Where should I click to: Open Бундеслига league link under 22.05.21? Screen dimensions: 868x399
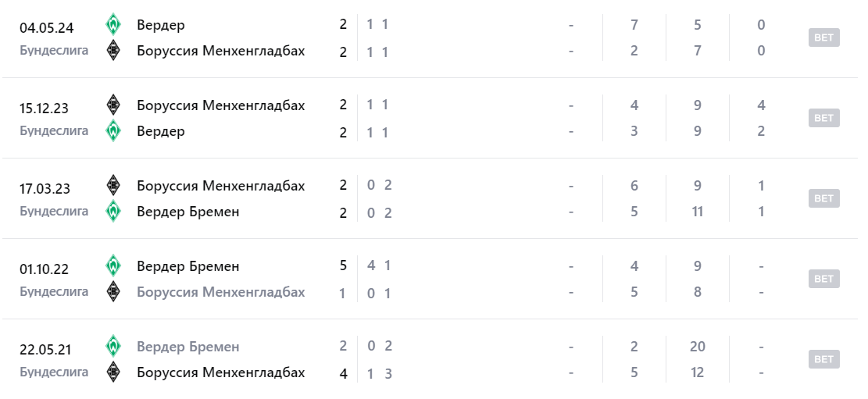(54, 372)
